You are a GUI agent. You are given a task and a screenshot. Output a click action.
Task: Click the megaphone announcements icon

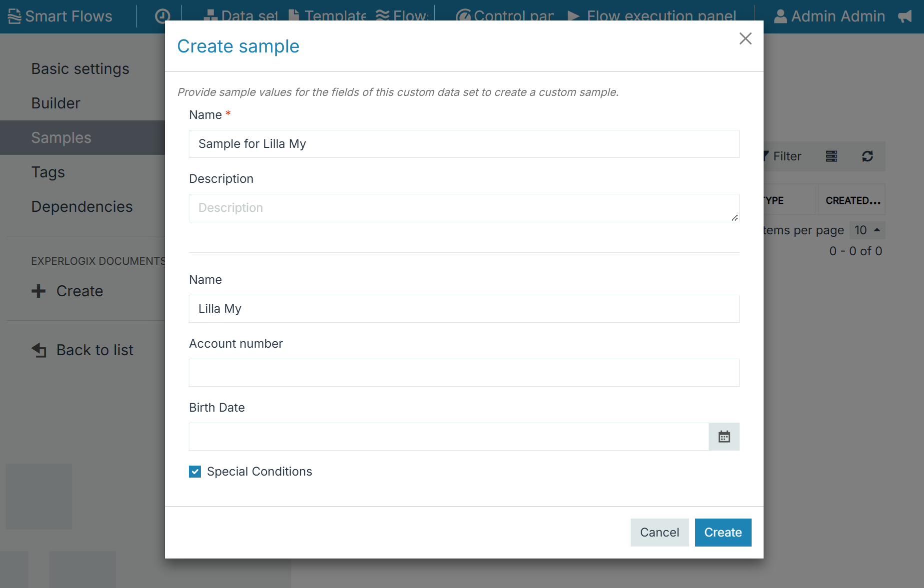905,16
